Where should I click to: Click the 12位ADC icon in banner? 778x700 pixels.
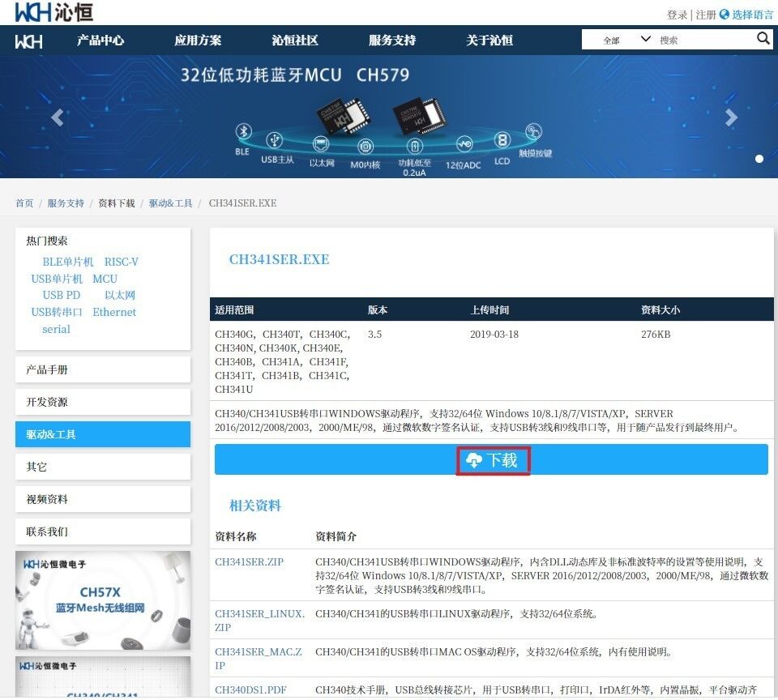tap(464, 144)
